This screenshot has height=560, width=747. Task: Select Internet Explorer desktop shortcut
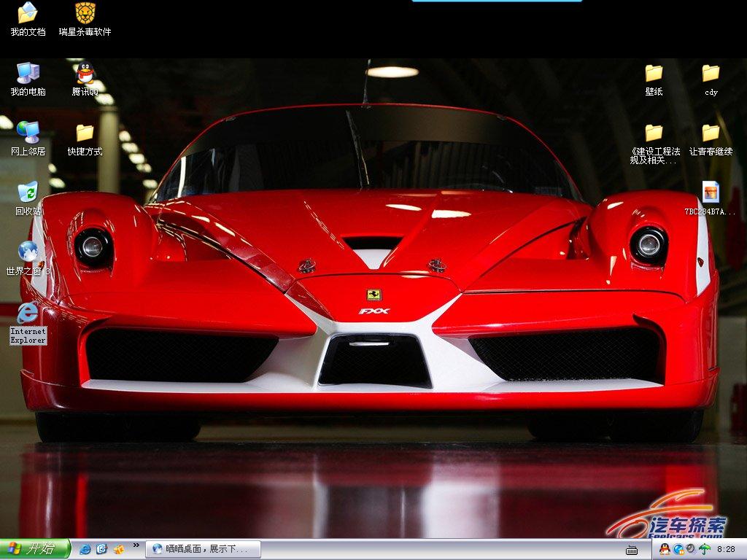(x=28, y=314)
